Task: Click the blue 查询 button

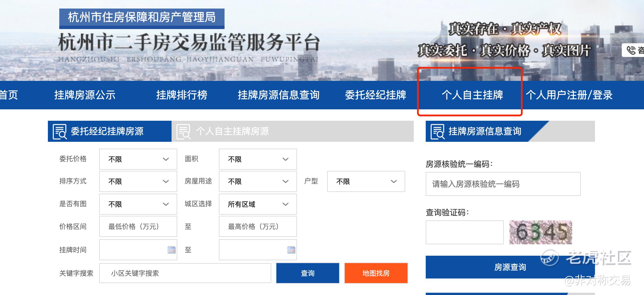Action: 308,273
